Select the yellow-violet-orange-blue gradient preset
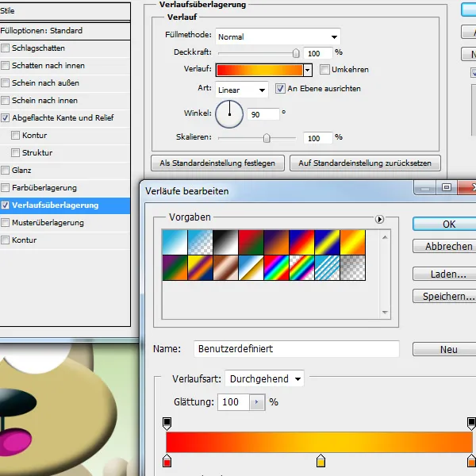Screen dimensions: 476x476 [x=201, y=268]
